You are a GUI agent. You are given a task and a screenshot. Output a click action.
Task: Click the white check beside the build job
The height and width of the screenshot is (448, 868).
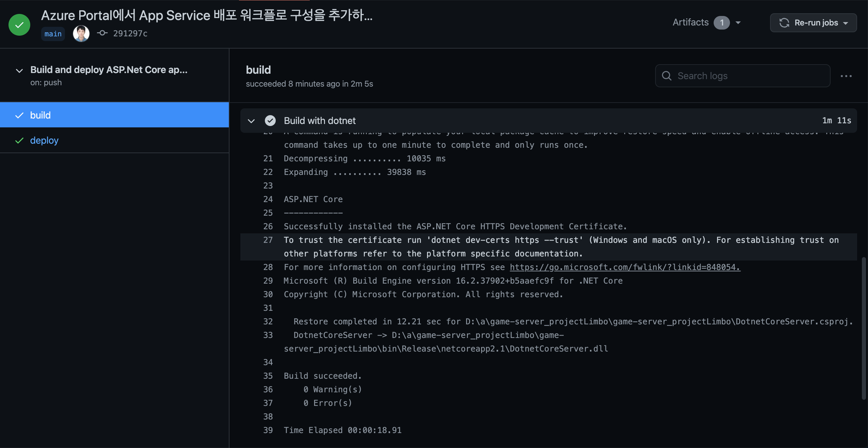point(19,115)
